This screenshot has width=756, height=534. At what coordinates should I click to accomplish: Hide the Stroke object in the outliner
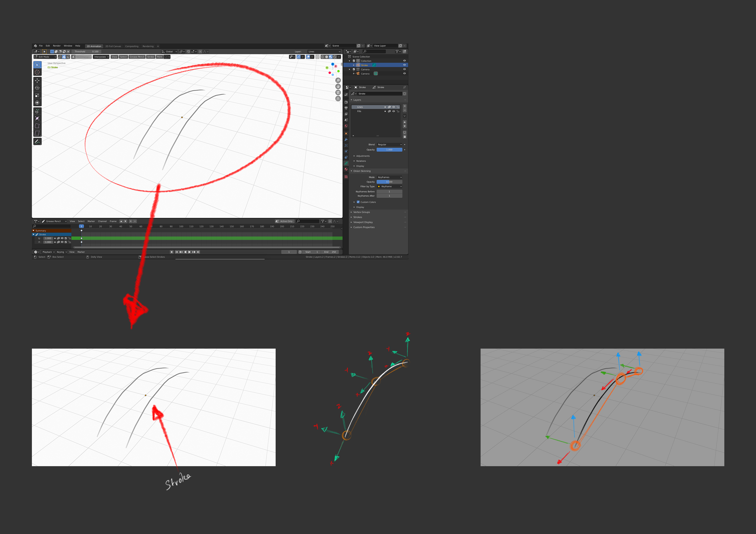[404, 65]
